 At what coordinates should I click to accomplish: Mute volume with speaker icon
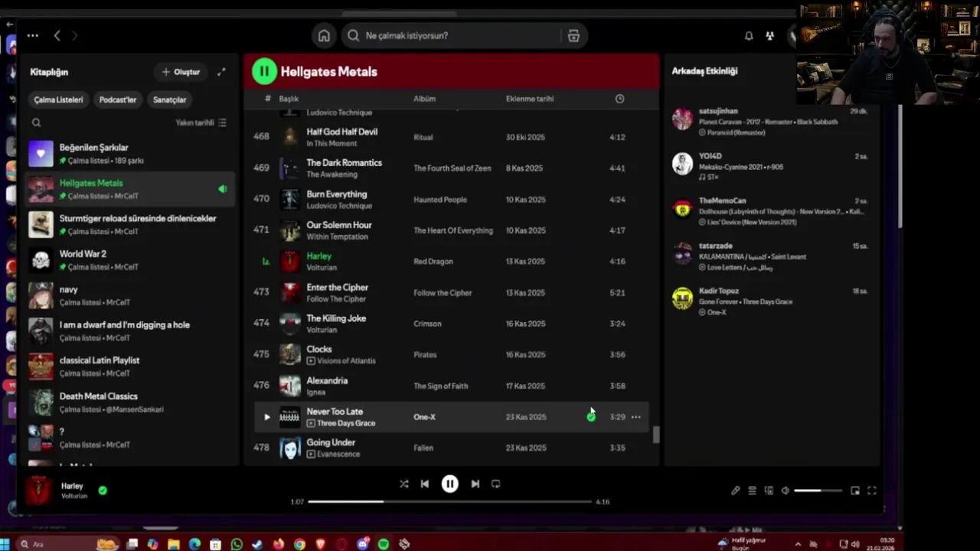786,491
